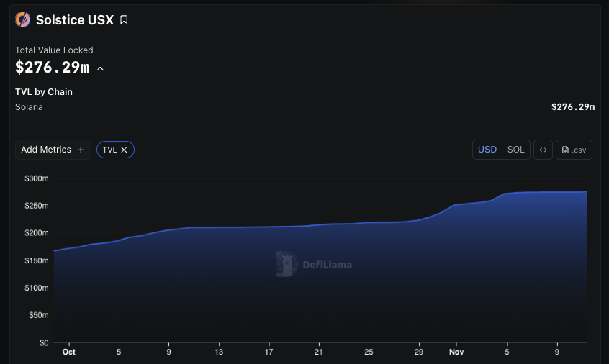Switch chart denomination to USD

coord(487,150)
